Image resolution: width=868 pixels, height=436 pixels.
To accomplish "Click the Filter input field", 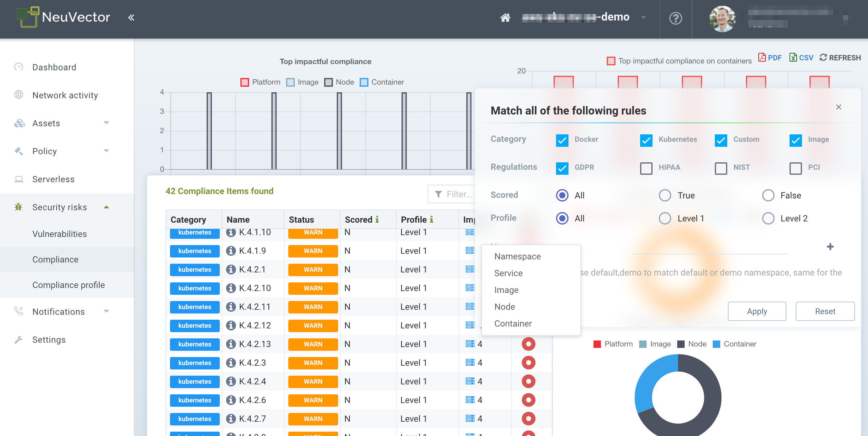I will click(458, 194).
